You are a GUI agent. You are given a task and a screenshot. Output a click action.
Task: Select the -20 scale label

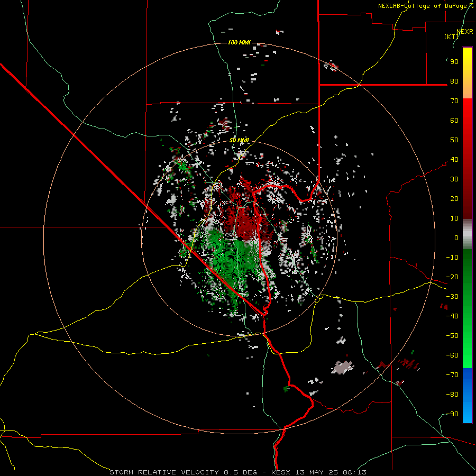tap(452, 277)
